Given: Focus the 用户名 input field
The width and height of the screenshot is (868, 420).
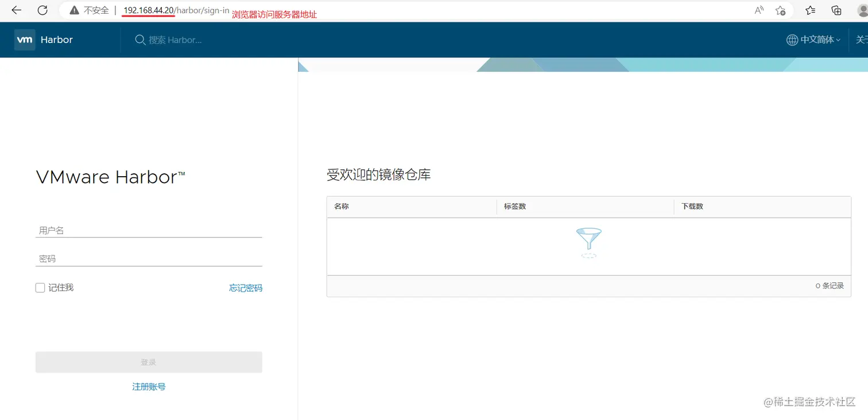Looking at the screenshot, I should (149, 230).
